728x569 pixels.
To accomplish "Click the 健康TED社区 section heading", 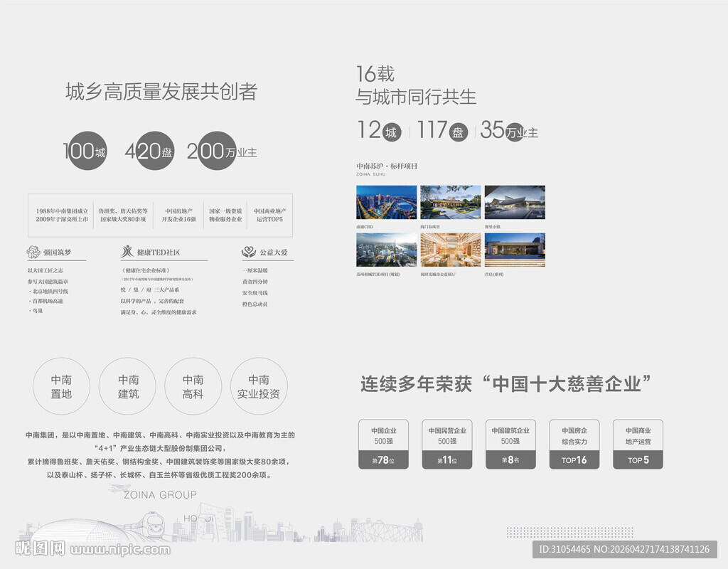I will click(159, 252).
